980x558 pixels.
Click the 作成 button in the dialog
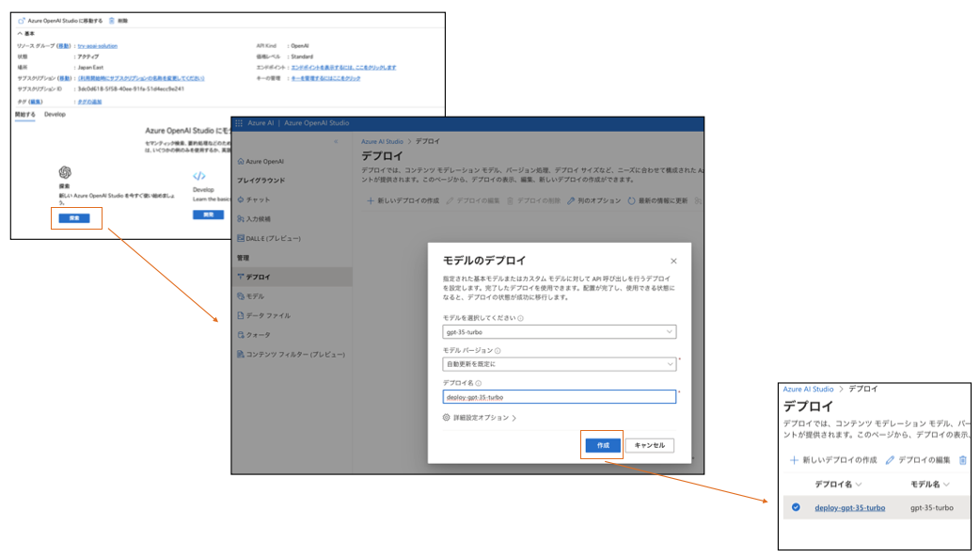coord(603,445)
